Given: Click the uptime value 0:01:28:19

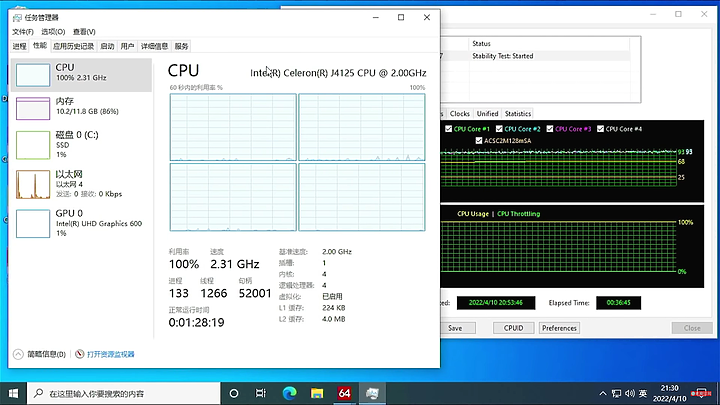Looking at the screenshot, I should click(x=197, y=322).
